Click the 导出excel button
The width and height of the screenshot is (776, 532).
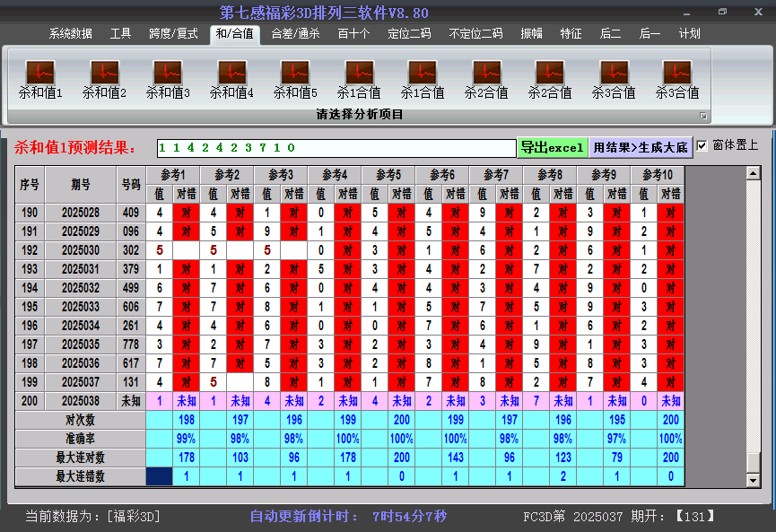pyautogui.click(x=553, y=147)
